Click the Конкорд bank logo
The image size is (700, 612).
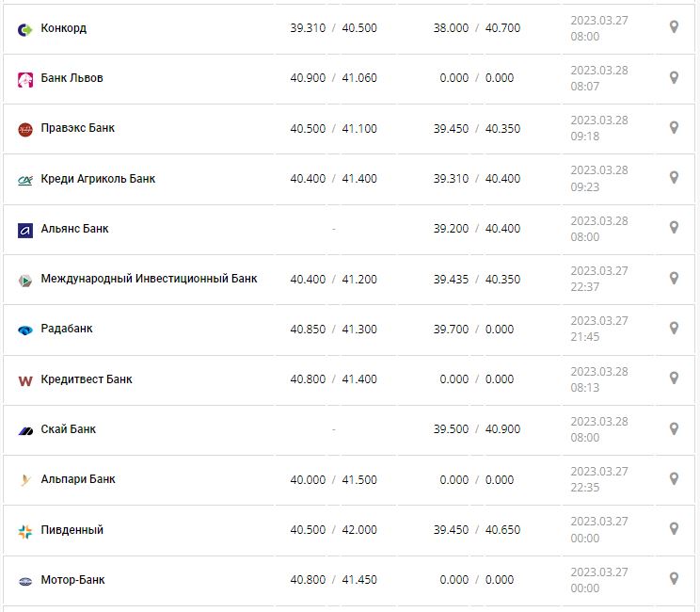tap(25, 29)
